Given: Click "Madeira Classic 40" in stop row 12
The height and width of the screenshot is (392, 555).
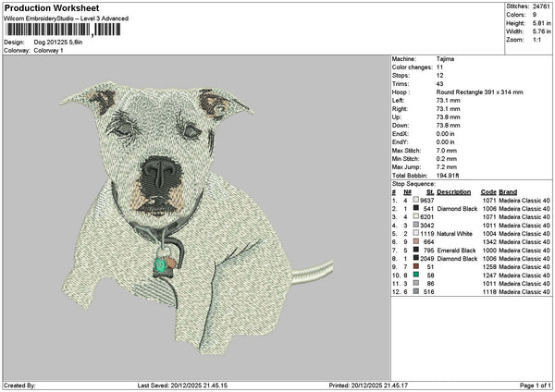Looking at the screenshot, I should (x=524, y=292).
